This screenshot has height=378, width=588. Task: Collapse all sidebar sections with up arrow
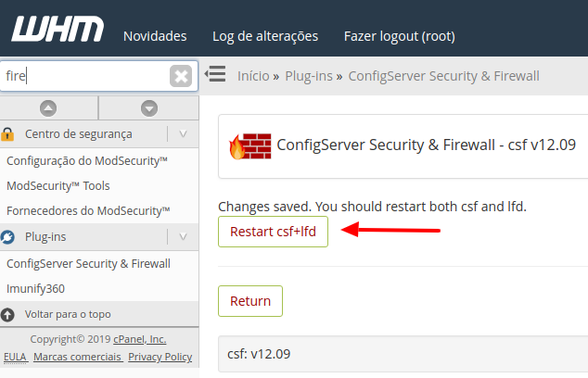click(x=49, y=107)
